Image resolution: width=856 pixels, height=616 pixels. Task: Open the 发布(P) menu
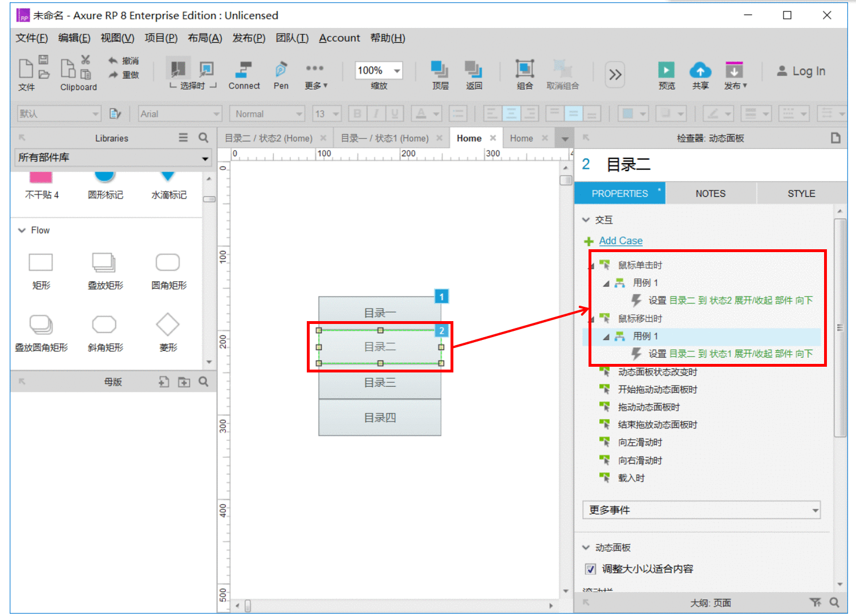tap(249, 38)
